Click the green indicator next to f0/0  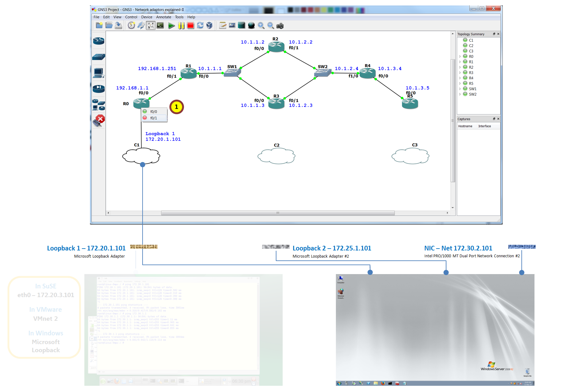(x=145, y=111)
